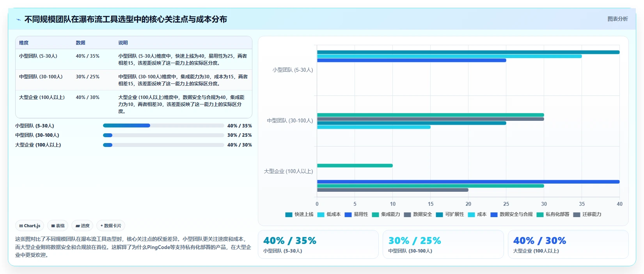This screenshot has height=274, width=644.
Task: Click the 图表分析 label in the header
Action: coord(617,19)
